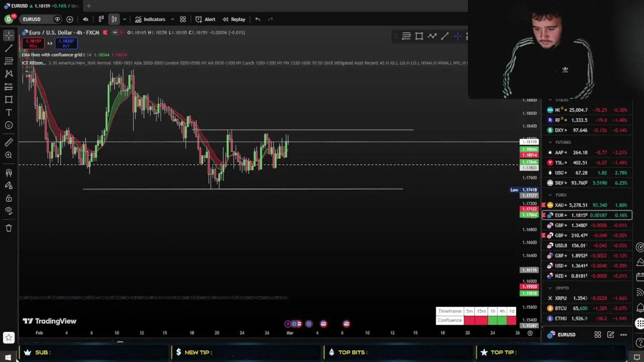Viewport: 644px width, 362px height.
Task: Select the ETHU watchlist row
Action: 587,318
